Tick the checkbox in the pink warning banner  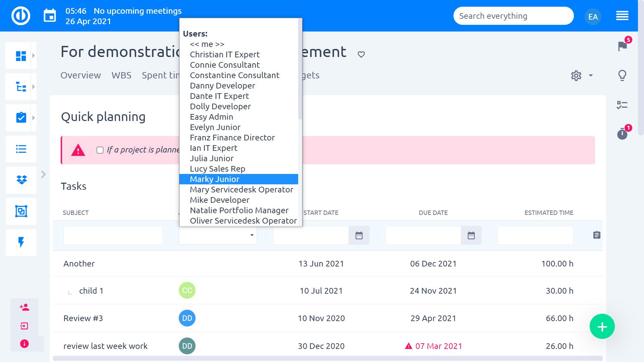100,150
